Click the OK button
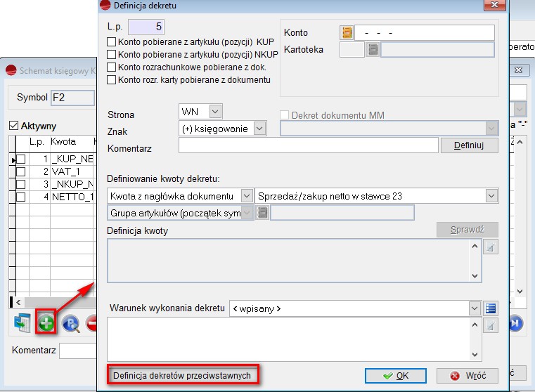Screen dimensions: 535x392 pyautogui.click(x=396, y=375)
